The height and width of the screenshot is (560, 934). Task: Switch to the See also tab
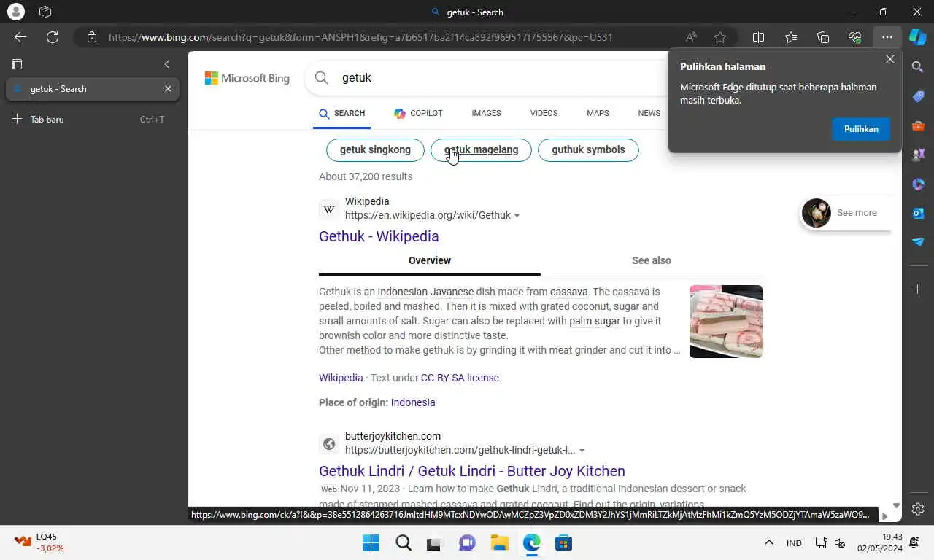(x=652, y=260)
